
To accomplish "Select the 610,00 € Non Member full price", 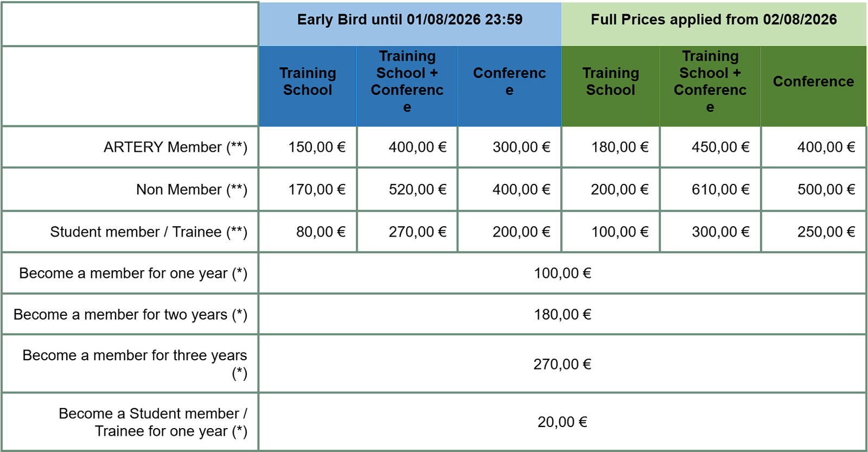I will 720,189.
